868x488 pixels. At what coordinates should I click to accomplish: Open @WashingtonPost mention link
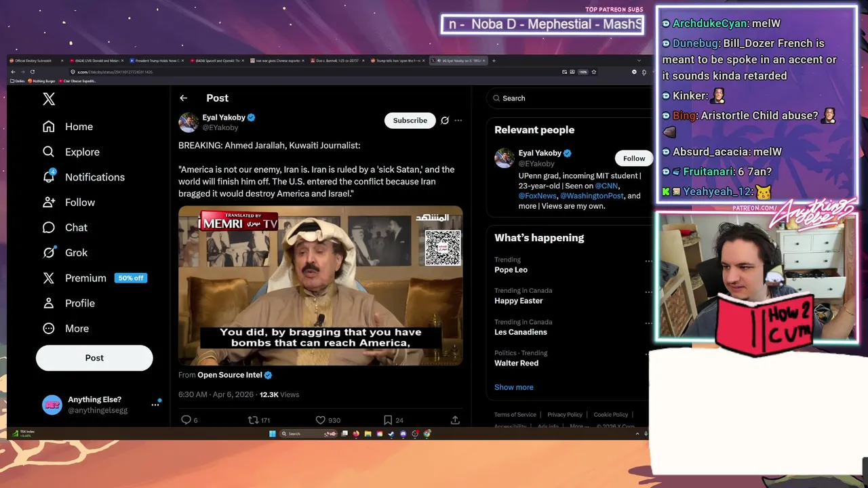[x=592, y=196]
